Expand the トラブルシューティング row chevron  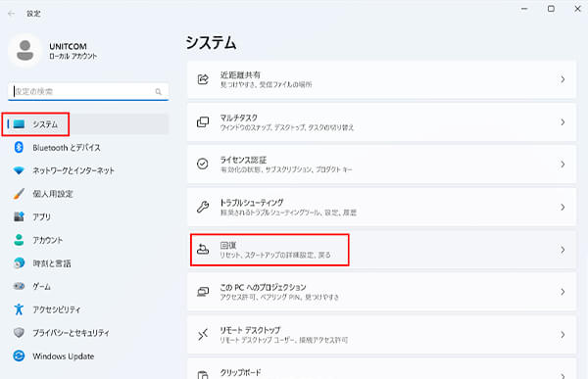click(x=563, y=207)
